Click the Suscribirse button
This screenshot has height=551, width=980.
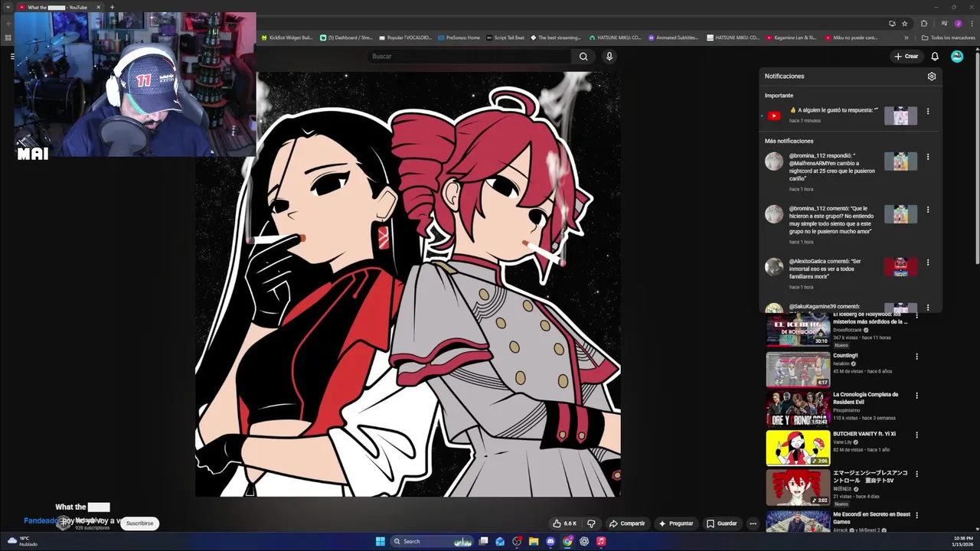139,523
